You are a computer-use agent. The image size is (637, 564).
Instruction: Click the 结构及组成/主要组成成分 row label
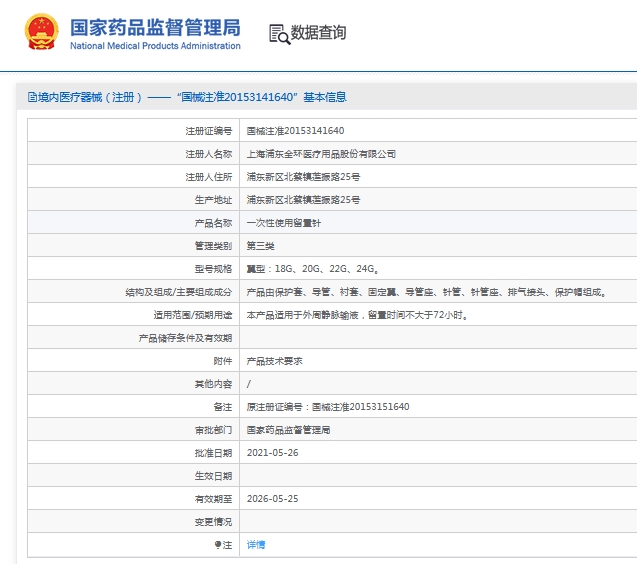coord(179,292)
